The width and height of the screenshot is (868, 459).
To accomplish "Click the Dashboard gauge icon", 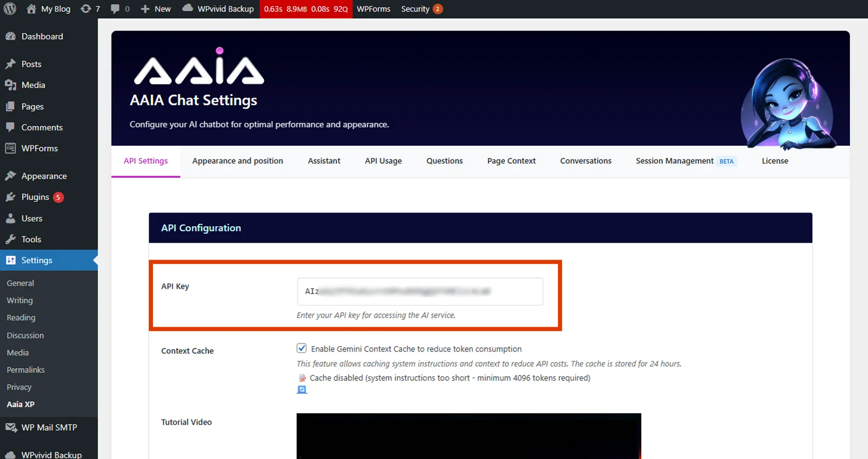I will click(10, 36).
